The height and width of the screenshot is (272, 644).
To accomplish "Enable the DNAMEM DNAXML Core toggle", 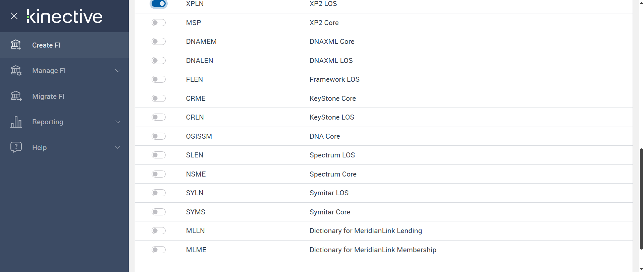I will click(x=159, y=42).
